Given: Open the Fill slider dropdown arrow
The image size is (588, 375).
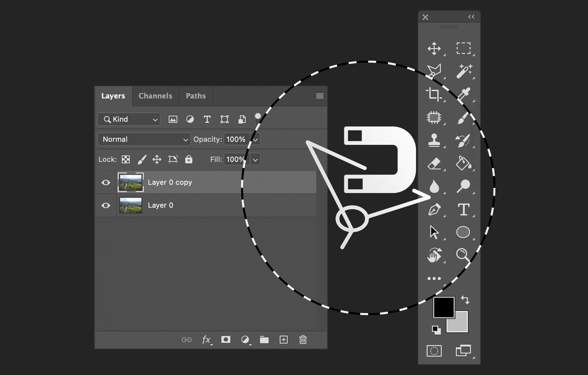Looking at the screenshot, I should point(255,160).
